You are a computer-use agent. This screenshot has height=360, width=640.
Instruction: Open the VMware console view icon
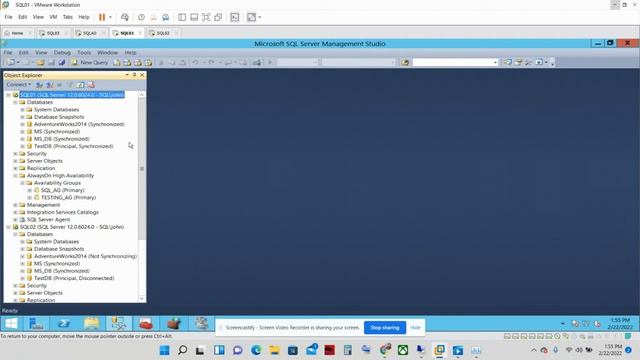coord(235,17)
